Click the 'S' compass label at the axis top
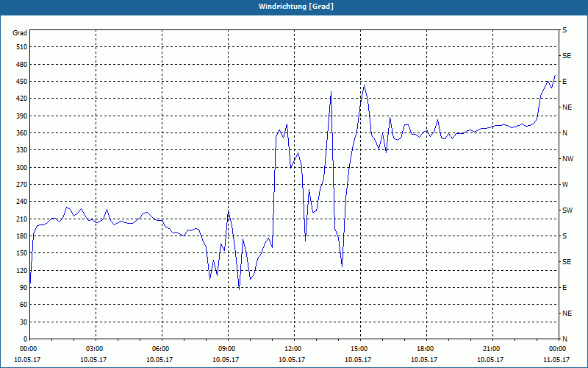Screen dimensions: 588x368 coord(564,30)
